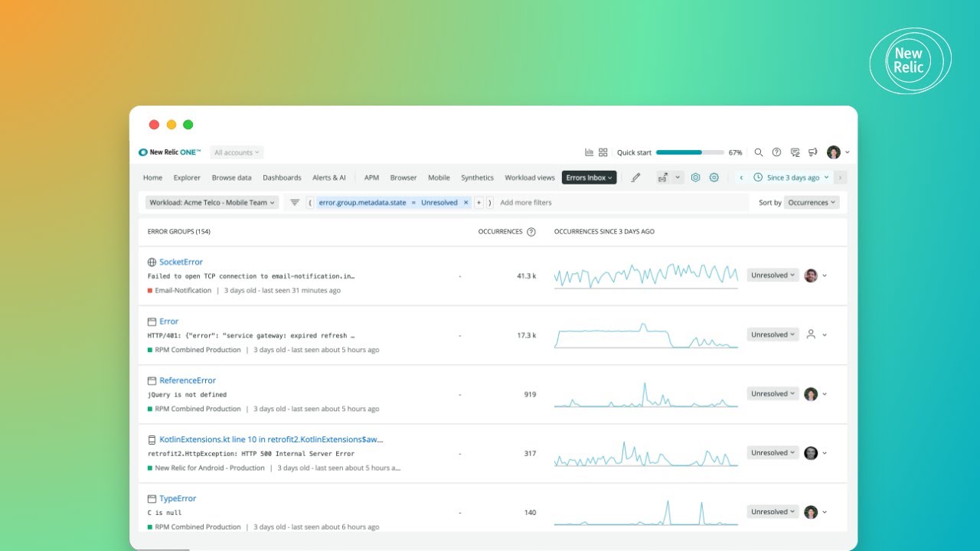
Task: Expand the user account menu chevron
Action: 847,152
